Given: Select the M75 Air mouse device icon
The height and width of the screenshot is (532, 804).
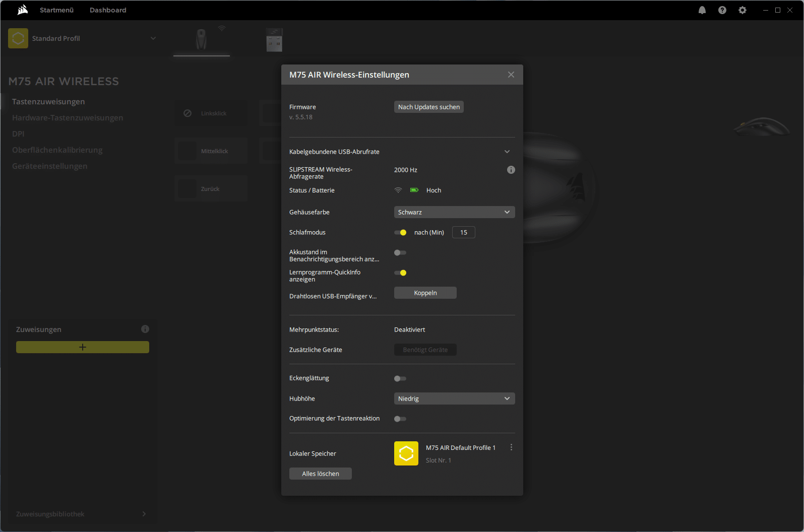Looking at the screenshot, I should tap(201, 39).
